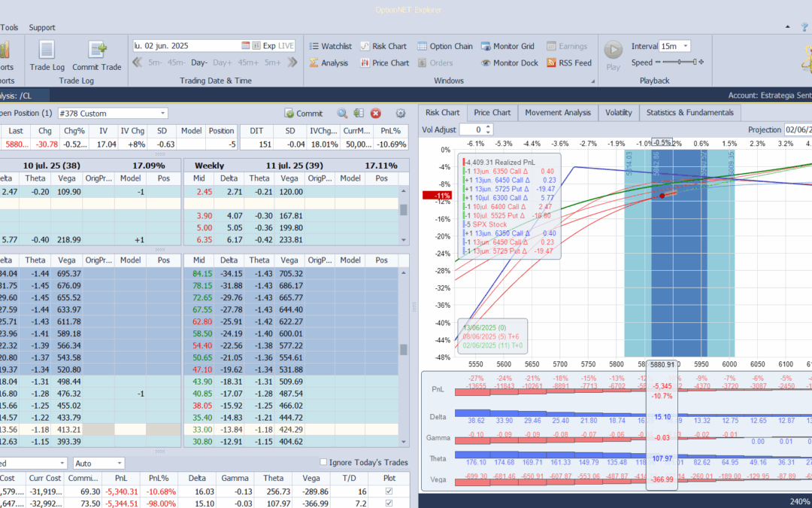Switch to the Risk Chart tab
This screenshot has width=812, height=508.
442,112
